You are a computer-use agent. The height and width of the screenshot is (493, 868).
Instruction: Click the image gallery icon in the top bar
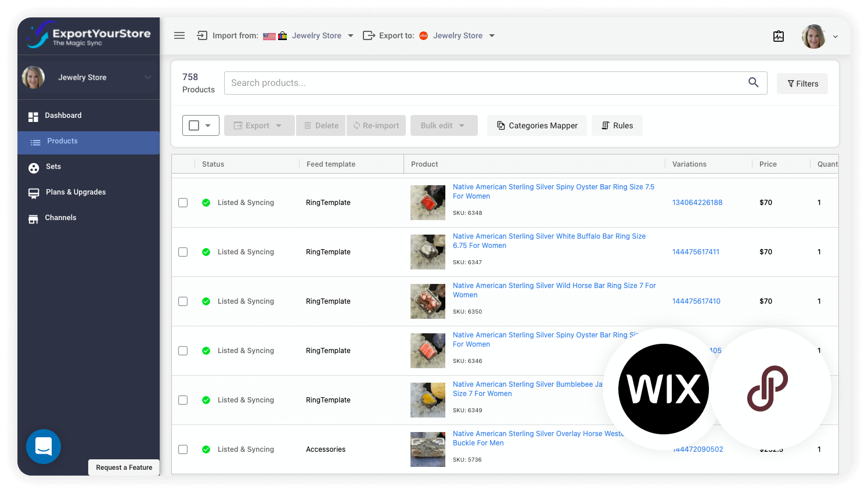(x=779, y=36)
